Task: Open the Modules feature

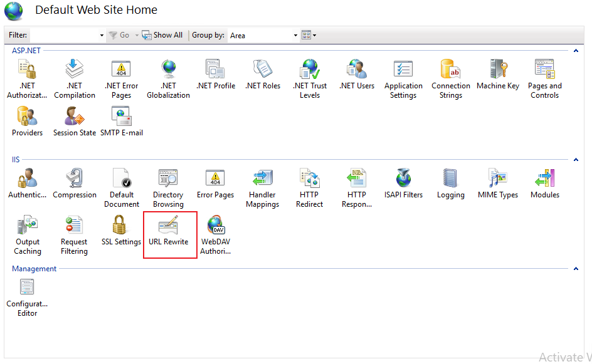Action: pyautogui.click(x=544, y=184)
